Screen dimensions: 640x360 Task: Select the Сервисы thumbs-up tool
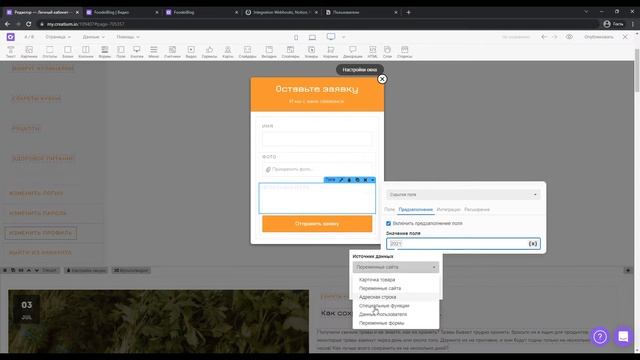click(x=209, y=52)
